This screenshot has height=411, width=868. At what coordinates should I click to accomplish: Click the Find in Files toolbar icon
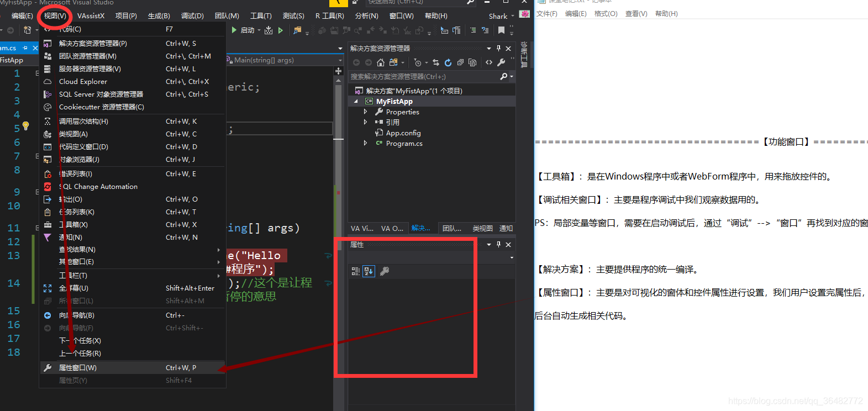tap(298, 30)
